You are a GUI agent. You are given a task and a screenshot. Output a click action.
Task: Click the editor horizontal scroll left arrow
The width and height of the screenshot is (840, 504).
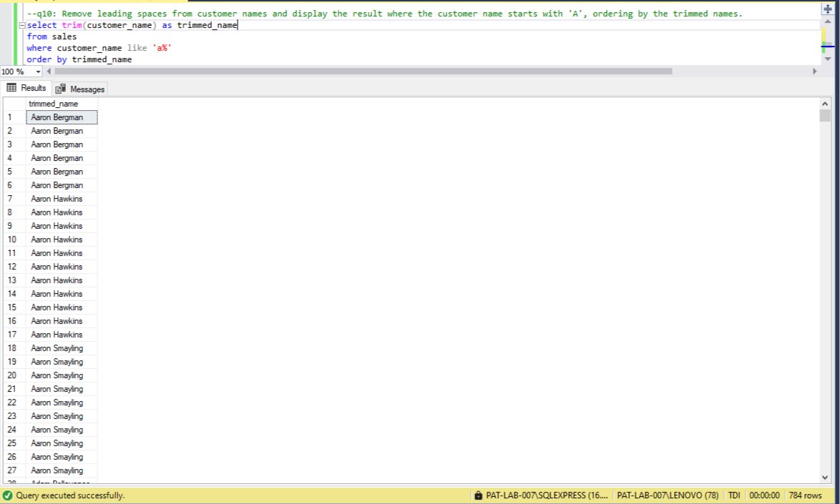49,71
